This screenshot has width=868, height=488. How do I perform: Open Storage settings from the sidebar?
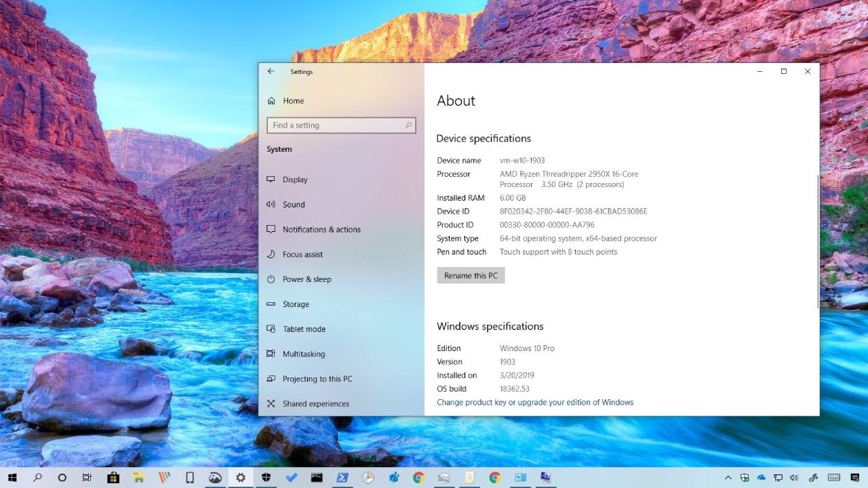point(296,304)
